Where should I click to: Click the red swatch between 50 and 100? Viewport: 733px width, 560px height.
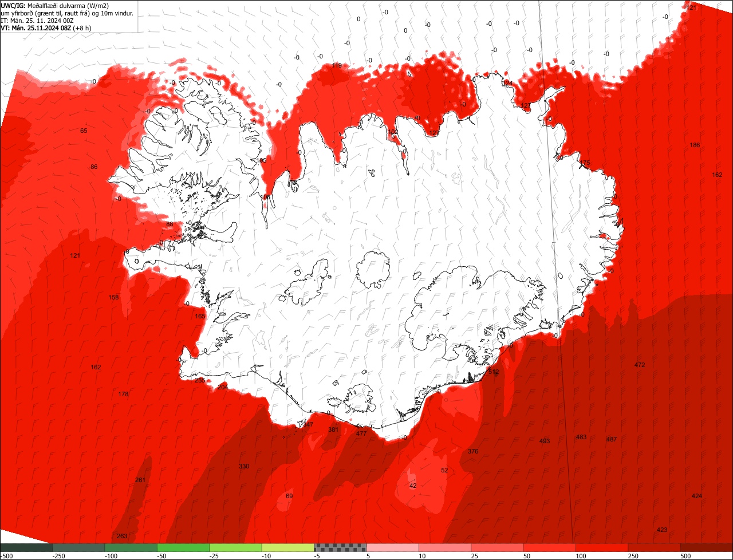point(550,547)
